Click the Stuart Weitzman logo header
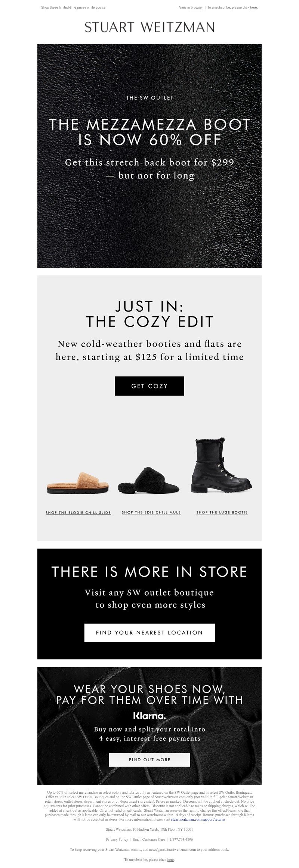299x868 pixels. click(x=149, y=27)
